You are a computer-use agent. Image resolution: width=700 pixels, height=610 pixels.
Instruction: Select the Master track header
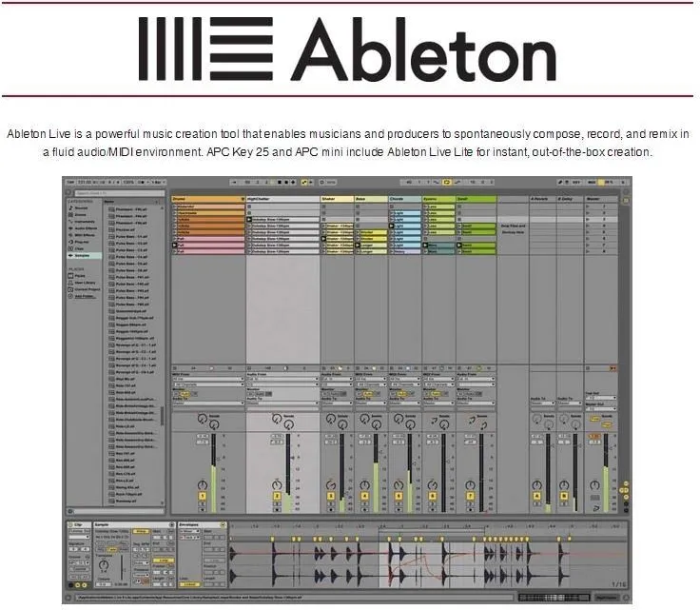(x=601, y=199)
